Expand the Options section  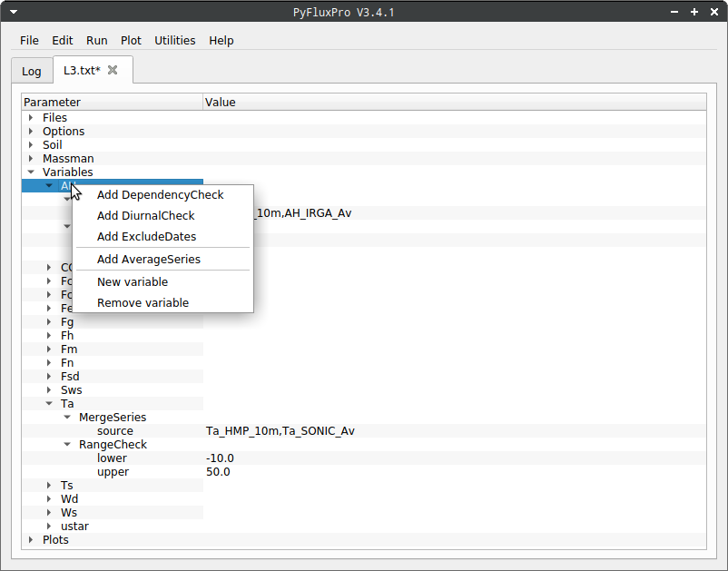tap(31, 131)
